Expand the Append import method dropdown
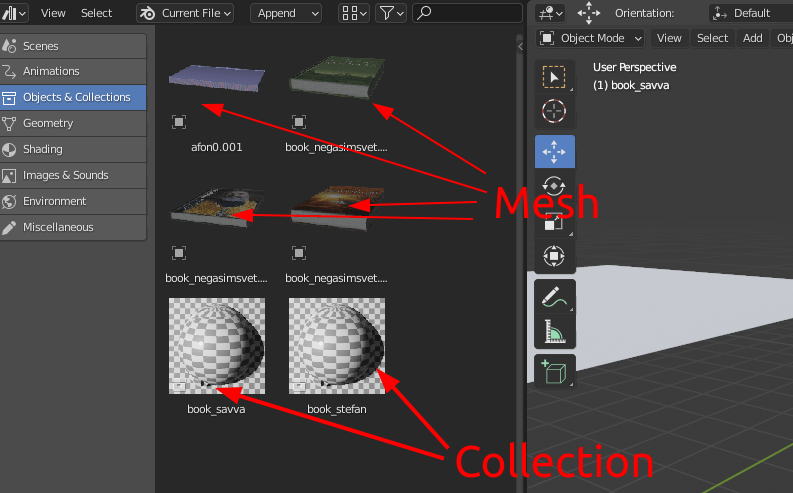This screenshot has width=793, height=493. pyautogui.click(x=285, y=13)
